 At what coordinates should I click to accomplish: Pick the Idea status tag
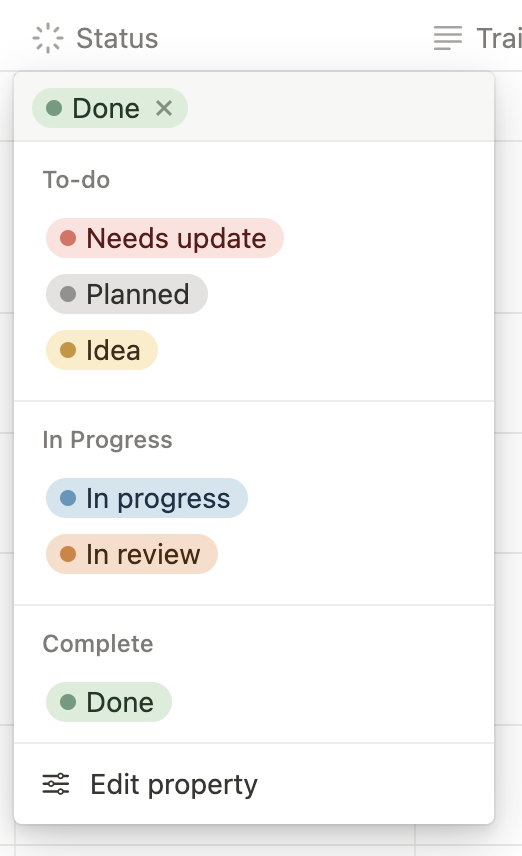coord(102,350)
